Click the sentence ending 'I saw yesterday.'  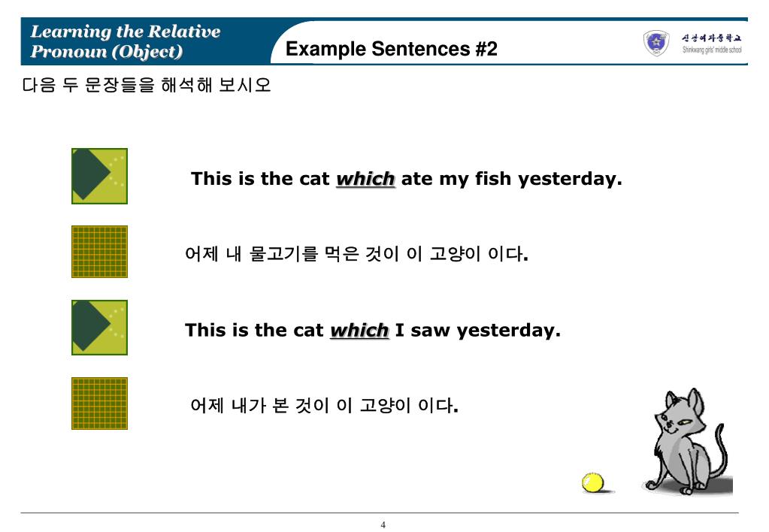(373, 331)
